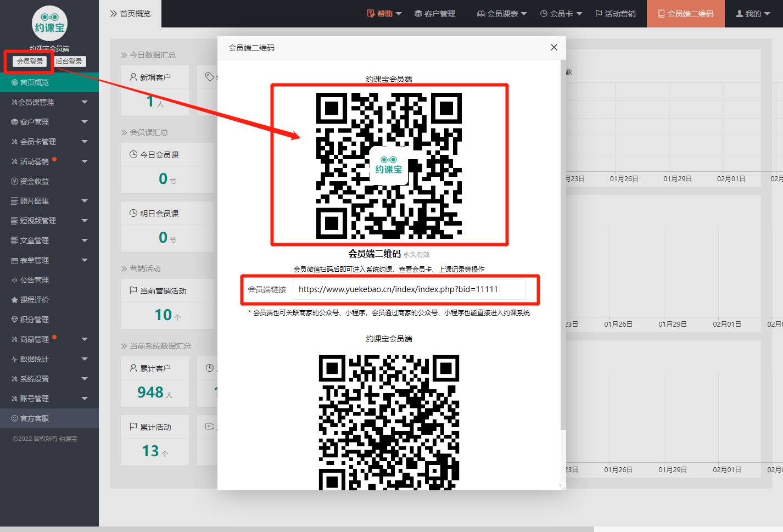Click the 照片图集 list icon

pos(15,201)
